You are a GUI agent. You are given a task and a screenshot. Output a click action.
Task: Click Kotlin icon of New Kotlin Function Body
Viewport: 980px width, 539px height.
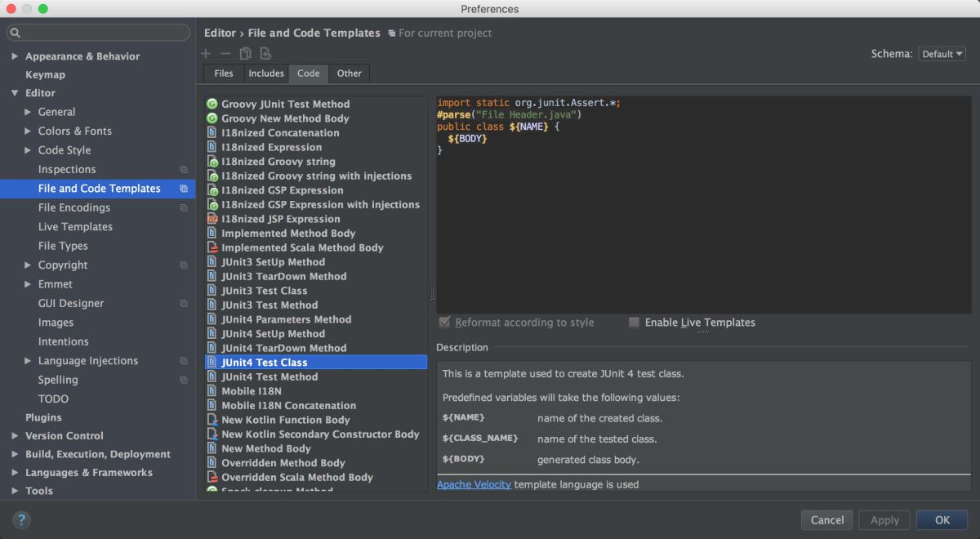pyautogui.click(x=212, y=420)
